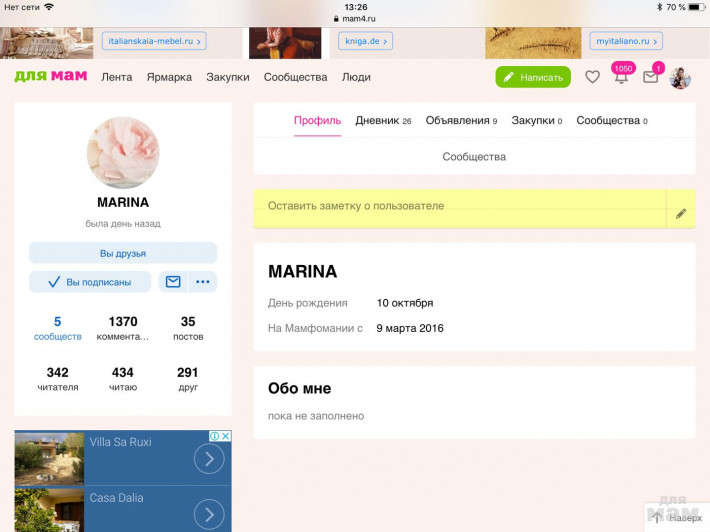Image resolution: width=710 pixels, height=532 pixels.
Task: Open notifications bell with 1050 badge
Action: tap(621, 77)
